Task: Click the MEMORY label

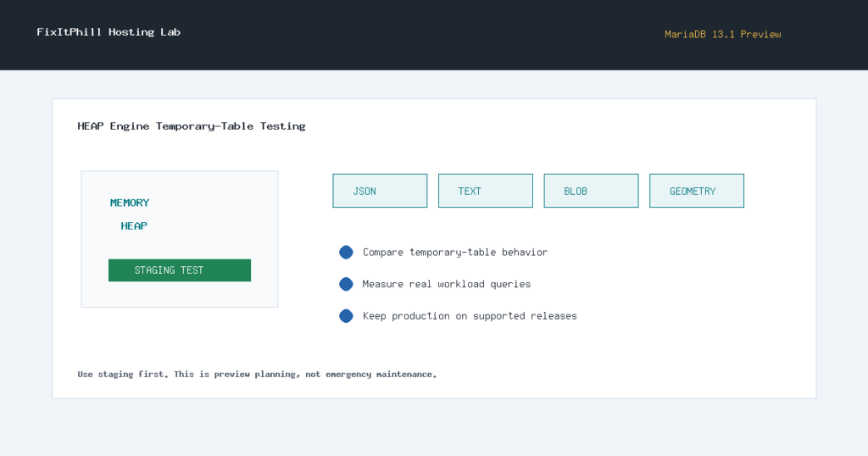Action: pyautogui.click(x=130, y=203)
